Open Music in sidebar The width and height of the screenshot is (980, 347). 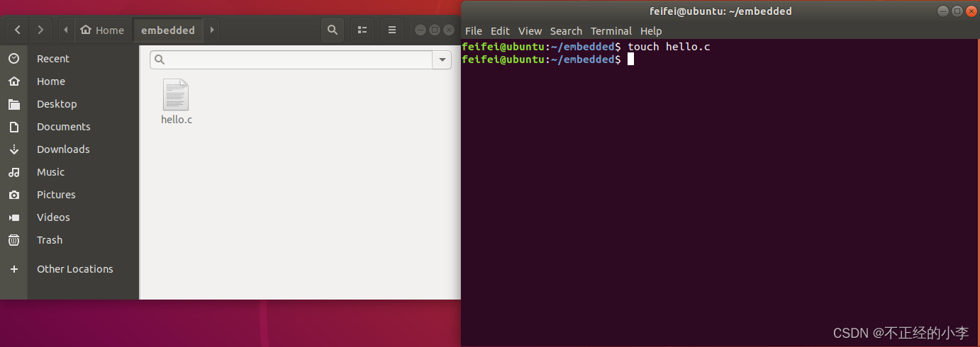[x=50, y=172]
